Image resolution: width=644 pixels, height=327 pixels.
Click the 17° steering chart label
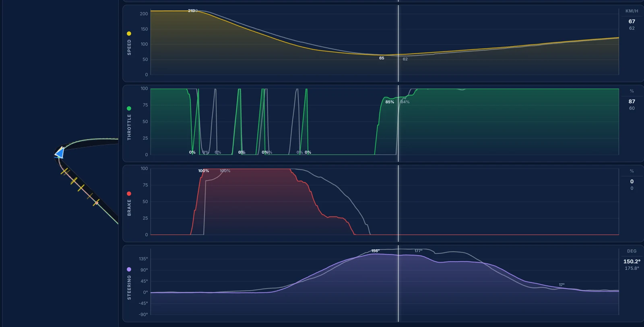(x=561, y=285)
